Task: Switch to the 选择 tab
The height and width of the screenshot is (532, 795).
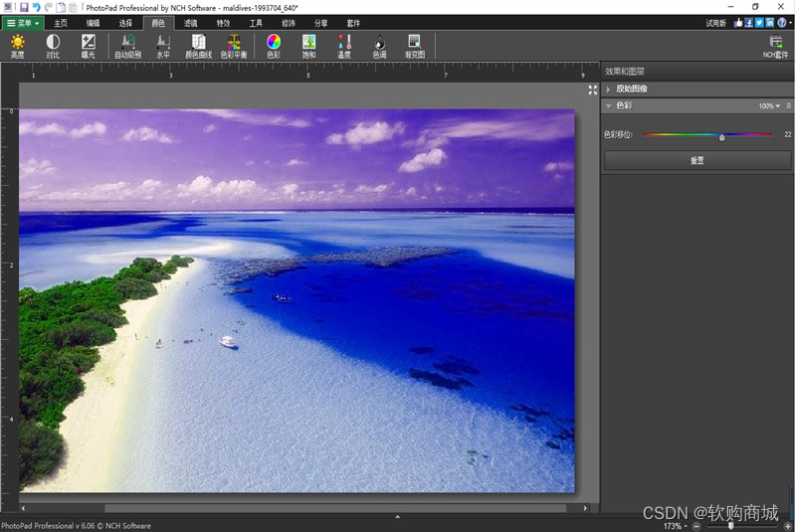Action: coord(125,23)
